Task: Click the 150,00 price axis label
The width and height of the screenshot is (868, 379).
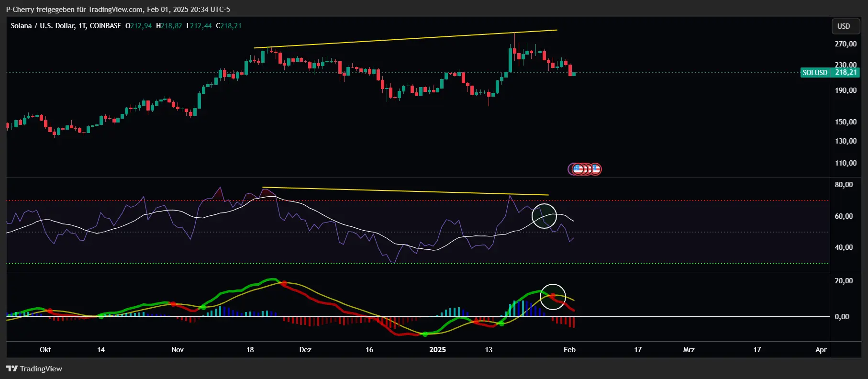Action: point(846,122)
